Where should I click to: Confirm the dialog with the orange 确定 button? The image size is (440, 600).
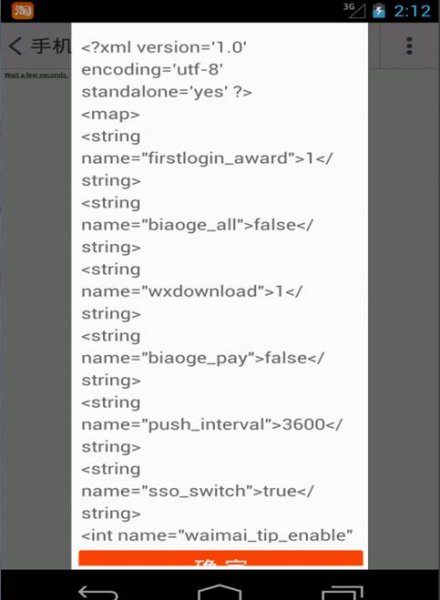220,558
